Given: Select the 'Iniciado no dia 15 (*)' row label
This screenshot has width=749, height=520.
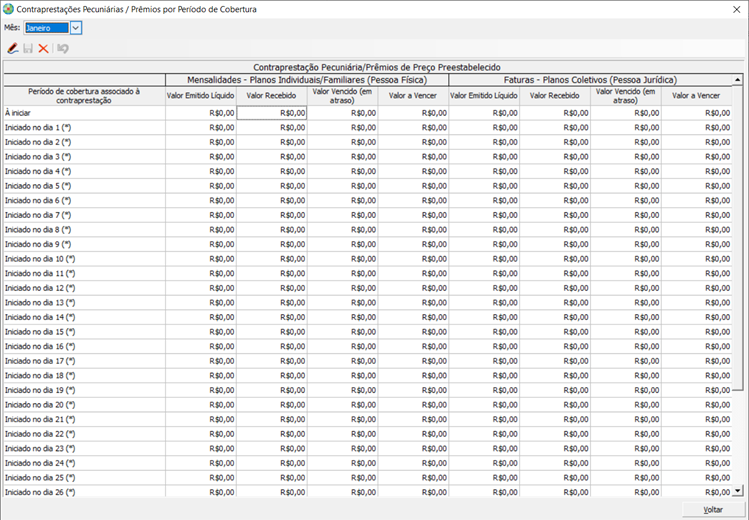Looking at the screenshot, I should [x=40, y=332].
